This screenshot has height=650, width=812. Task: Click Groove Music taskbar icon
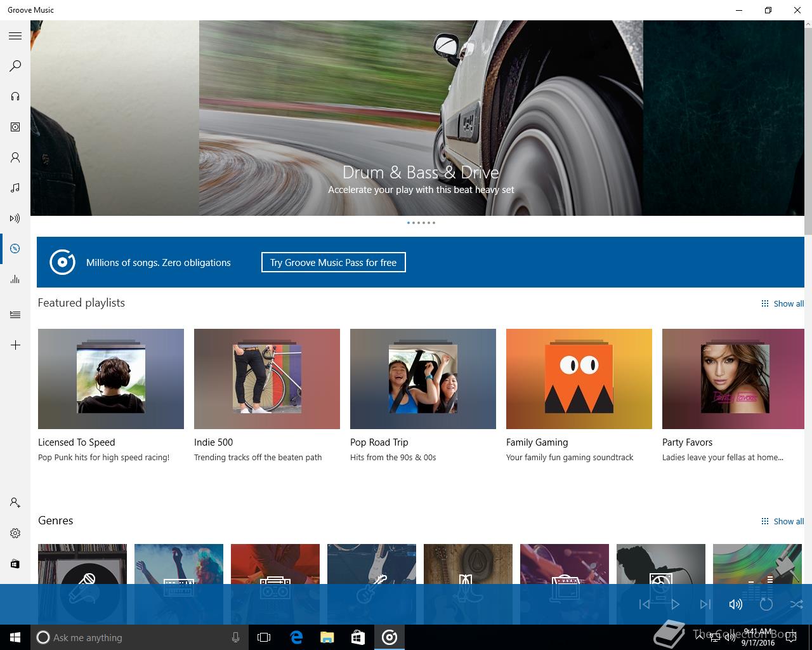[390, 637]
